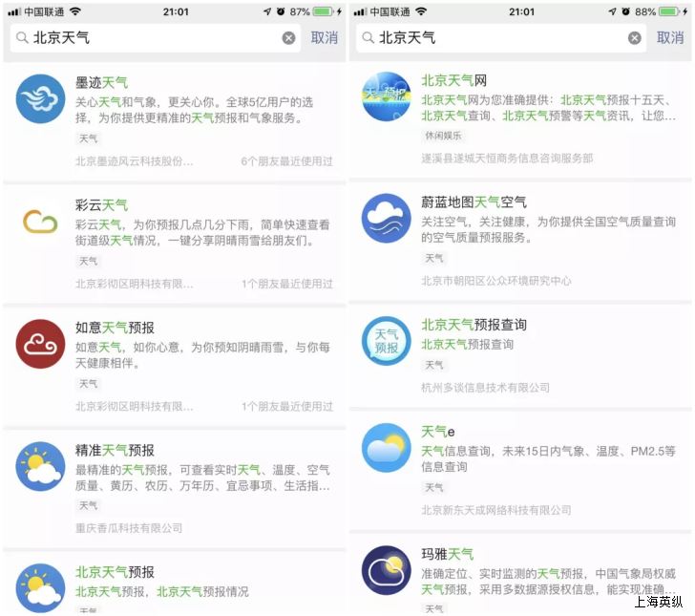Clear the left search field text
The image size is (695, 616).
click(288, 38)
